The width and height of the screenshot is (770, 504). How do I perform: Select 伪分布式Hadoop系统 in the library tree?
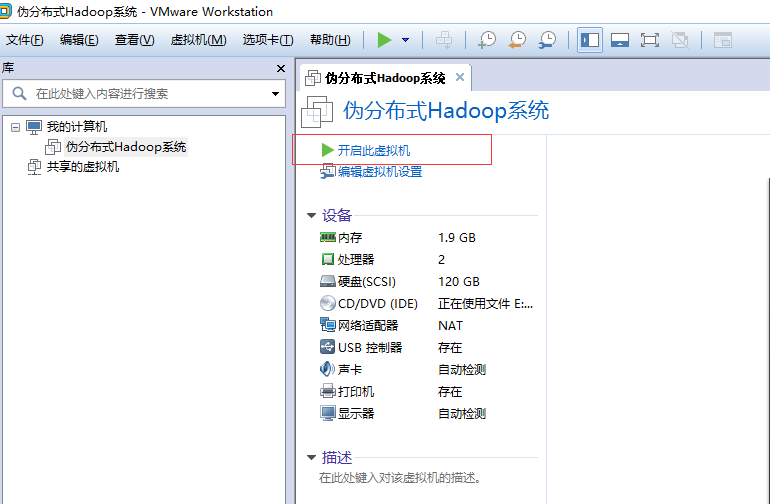tap(126, 146)
